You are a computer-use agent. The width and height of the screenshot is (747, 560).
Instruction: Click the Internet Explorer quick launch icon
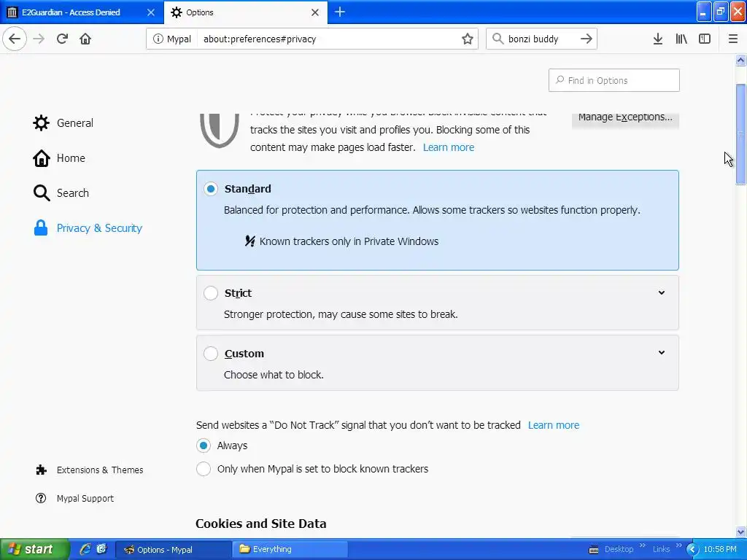tap(85, 549)
